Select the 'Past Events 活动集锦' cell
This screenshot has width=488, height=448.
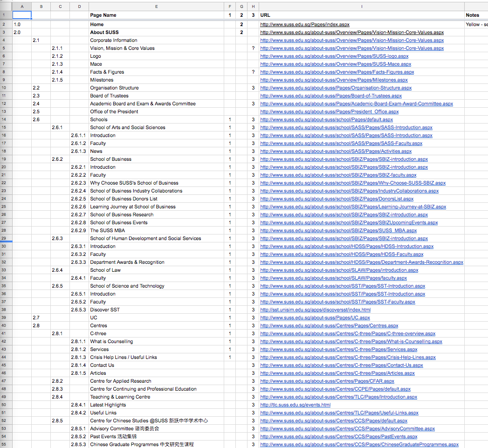[x=156, y=436]
